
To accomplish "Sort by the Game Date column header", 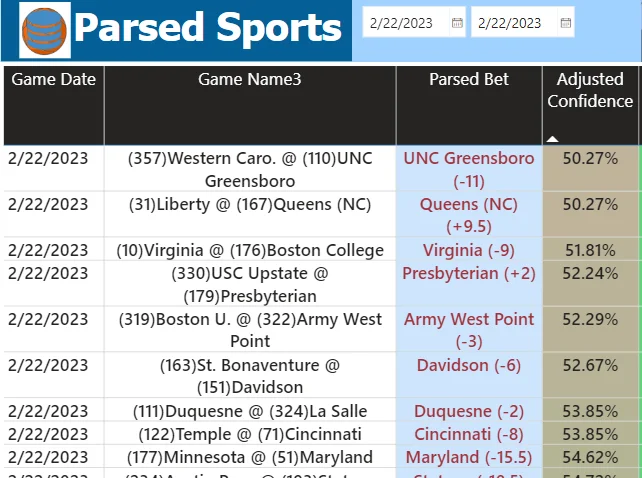I will [54, 79].
